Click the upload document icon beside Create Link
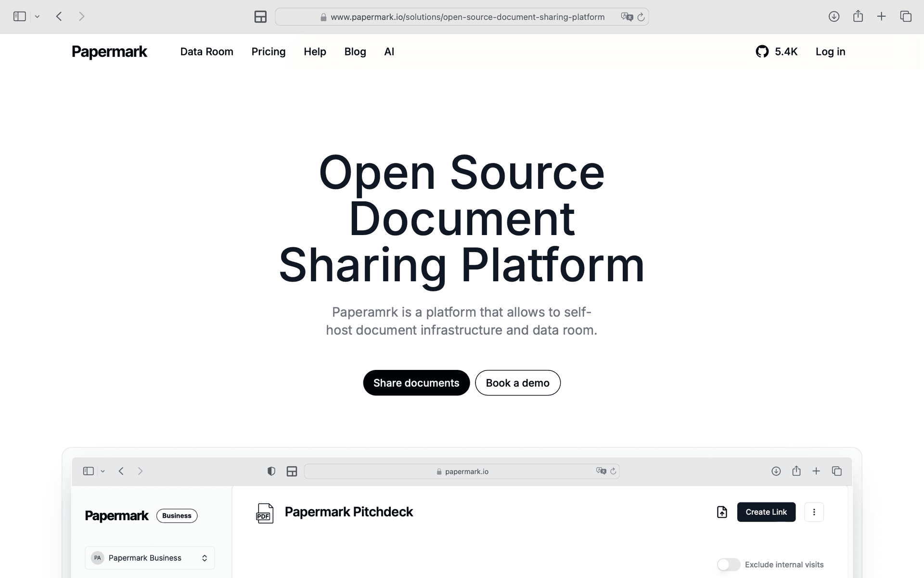The height and width of the screenshot is (578, 924). pos(722,512)
